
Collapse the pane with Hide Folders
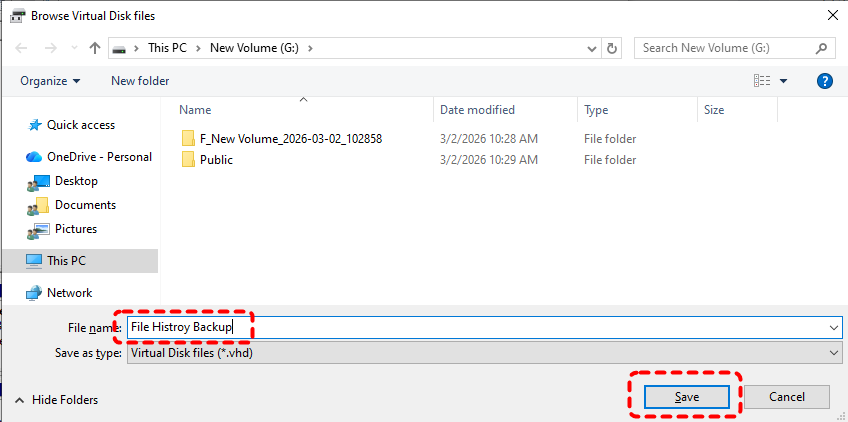56,400
